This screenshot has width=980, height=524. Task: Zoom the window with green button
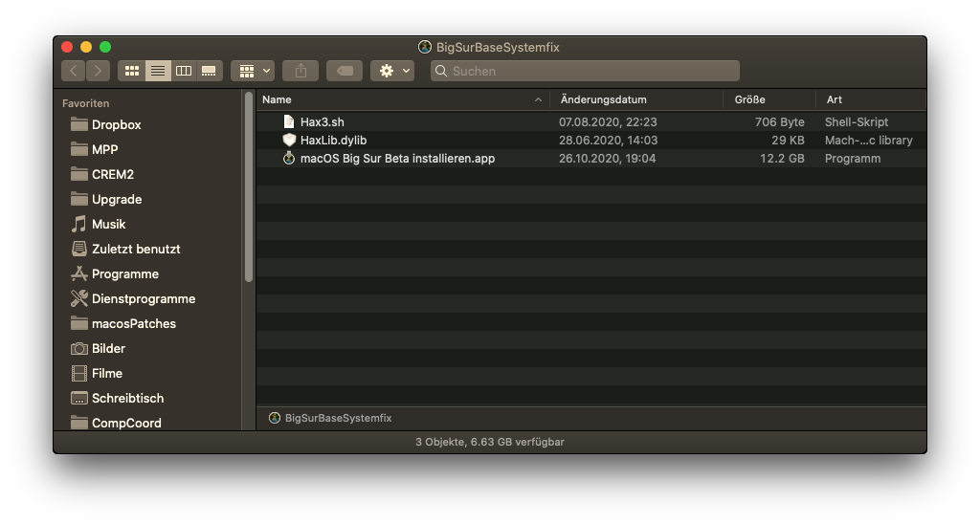click(x=105, y=47)
